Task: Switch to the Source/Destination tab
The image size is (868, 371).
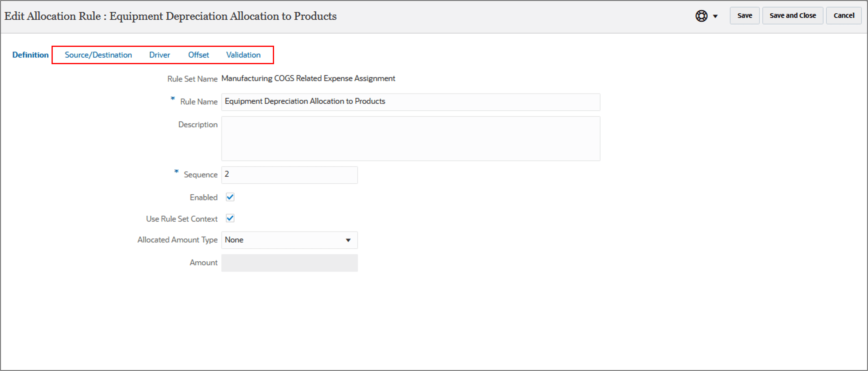Action: (x=98, y=55)
